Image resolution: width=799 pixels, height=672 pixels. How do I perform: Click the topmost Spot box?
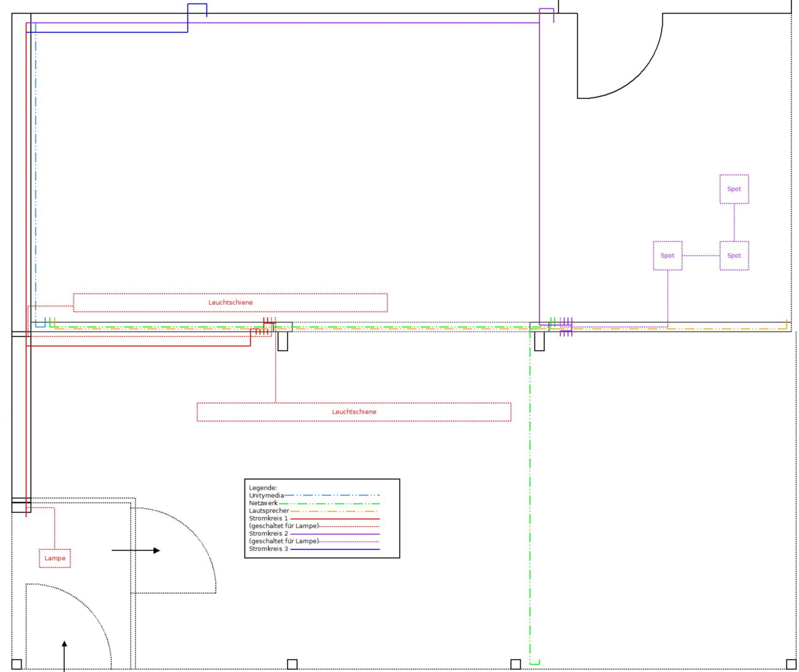point(734,189)
